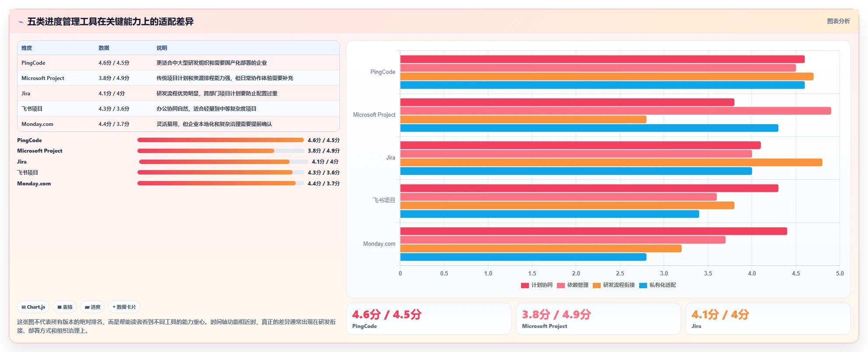The image size is (868, 352).
Task: Click the table value 3.8分 / 4.9分
Action: coord(114,78)
